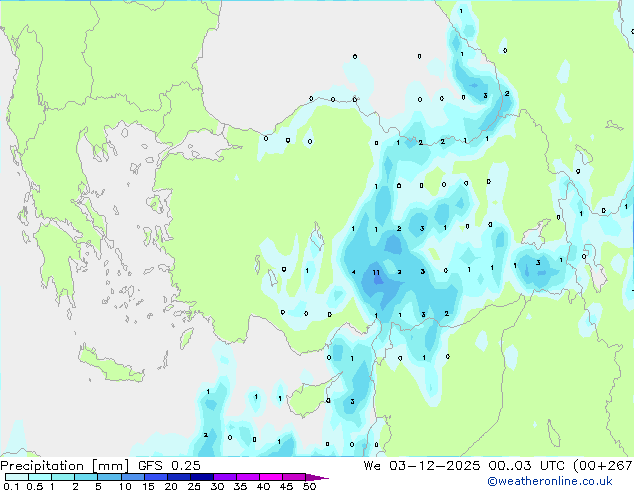Click the legend scale label '45'
The width and height of the screenshot is (634, 490).
[x=286, y=486]
